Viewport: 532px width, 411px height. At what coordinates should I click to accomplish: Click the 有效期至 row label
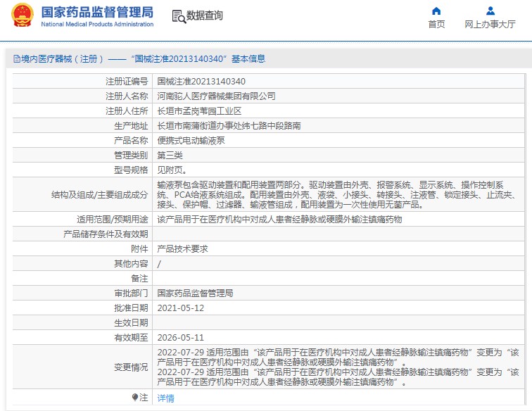(x=131, y=338)
